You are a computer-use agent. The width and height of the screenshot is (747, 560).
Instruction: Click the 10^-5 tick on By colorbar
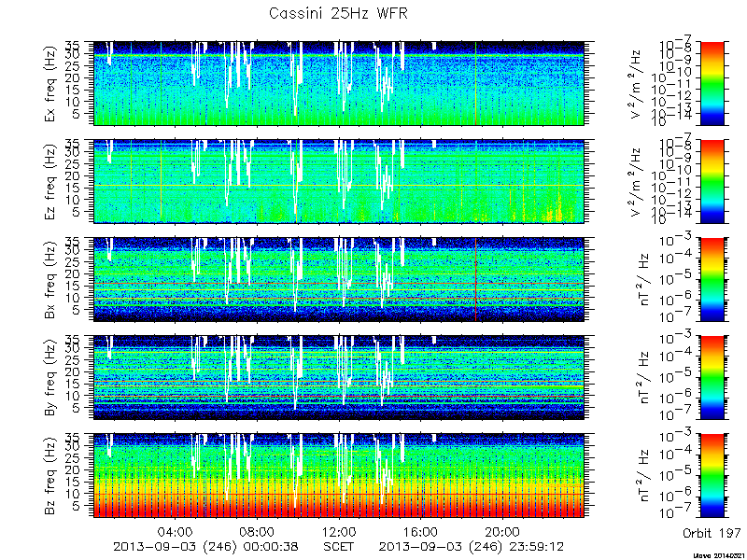(676, 378)
